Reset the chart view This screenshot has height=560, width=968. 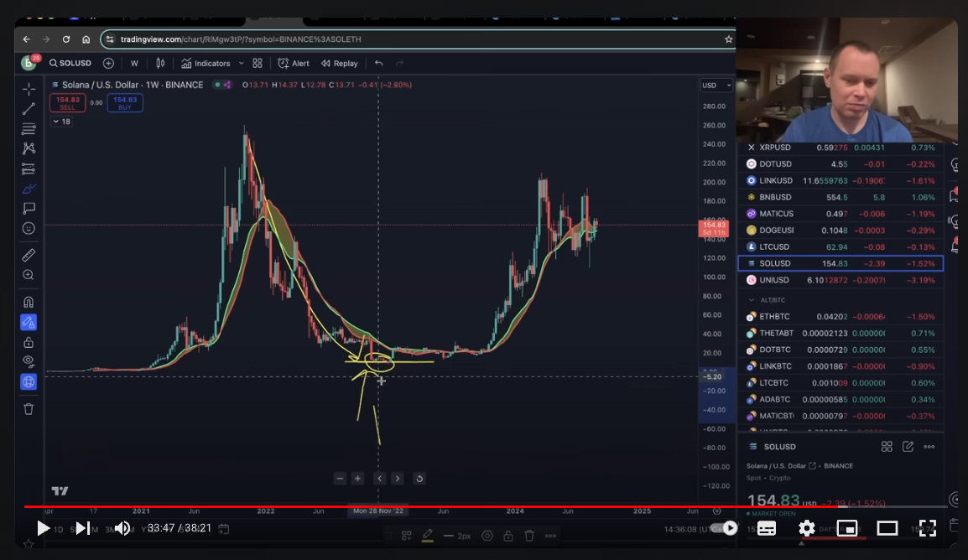tap(419, 479)
